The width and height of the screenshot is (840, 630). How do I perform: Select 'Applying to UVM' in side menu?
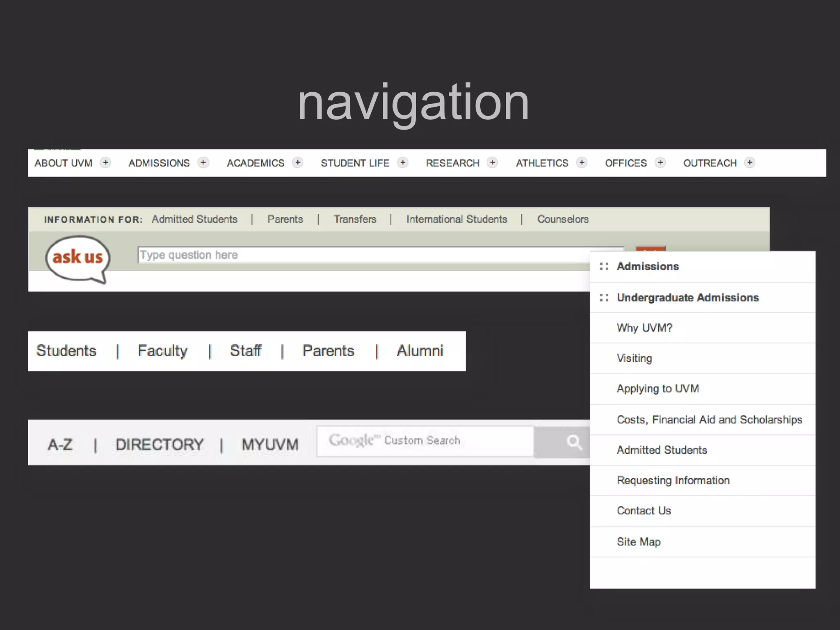tap(657, 388)
